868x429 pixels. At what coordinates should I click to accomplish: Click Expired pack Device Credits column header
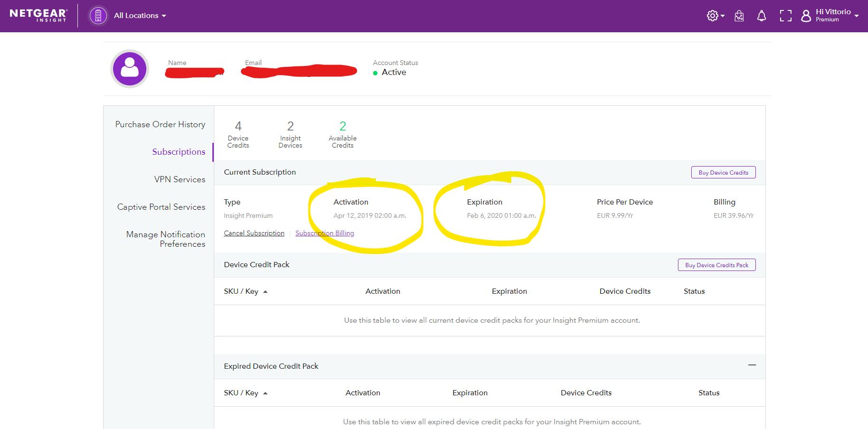[586, 393]
